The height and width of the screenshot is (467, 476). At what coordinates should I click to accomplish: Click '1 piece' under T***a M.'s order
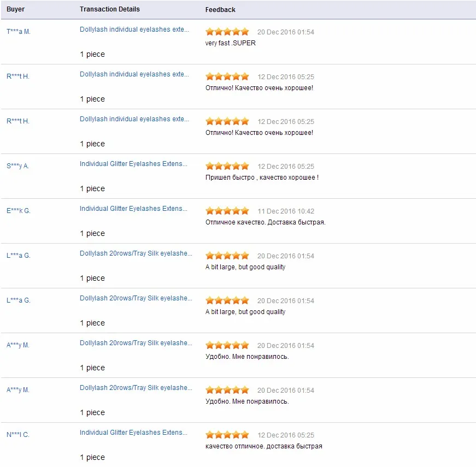(92, 54)
